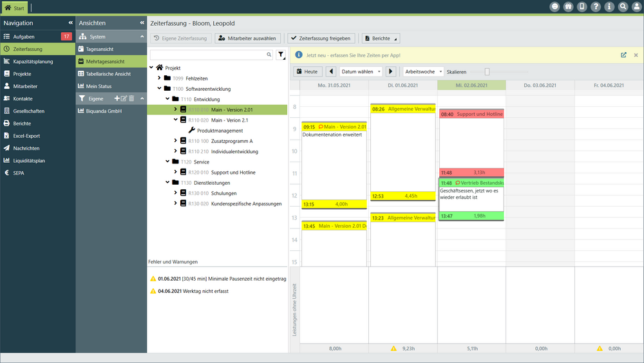
Task: Click the smiley feedback icon
Action: pos(554,7)
